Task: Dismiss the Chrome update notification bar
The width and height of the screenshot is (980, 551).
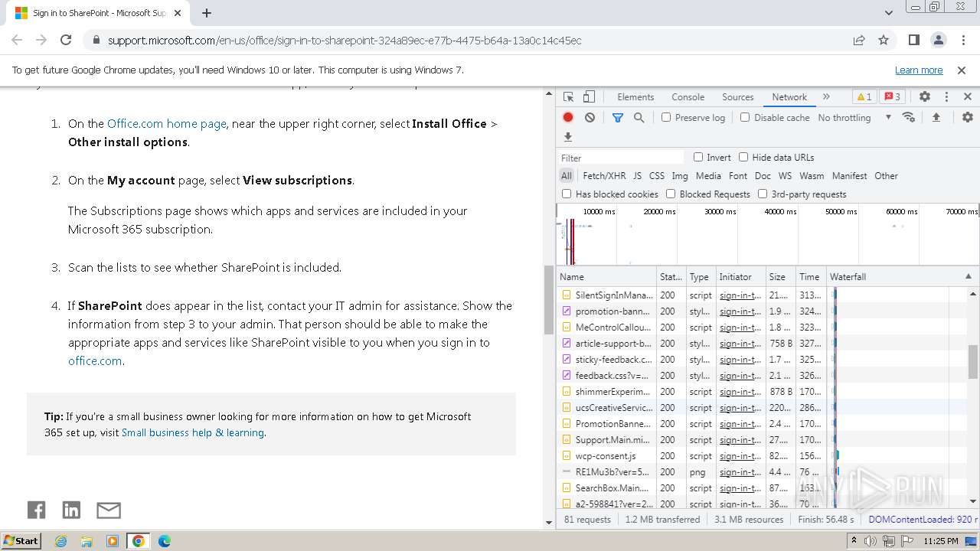Action: (962, 70)
